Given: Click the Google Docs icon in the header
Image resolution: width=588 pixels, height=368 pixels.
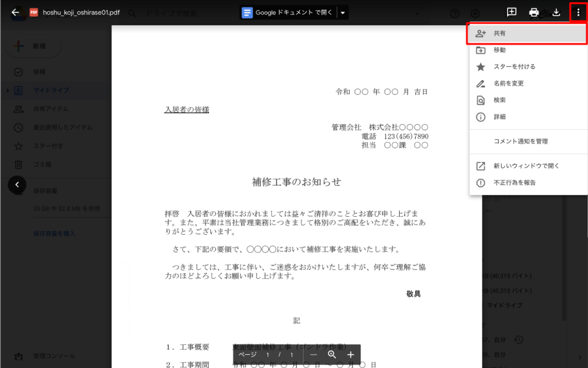Looking at the screenshot, I should [x=247, y=13].
